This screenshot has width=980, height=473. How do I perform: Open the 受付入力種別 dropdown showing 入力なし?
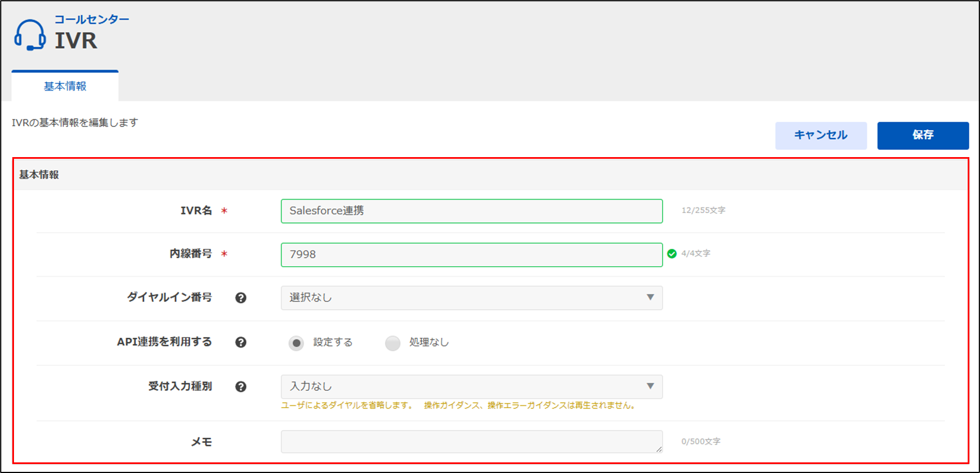point(471,387)
